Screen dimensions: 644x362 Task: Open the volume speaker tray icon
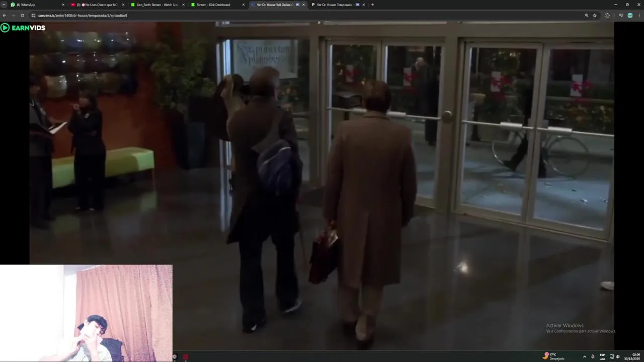coord(618,356)
